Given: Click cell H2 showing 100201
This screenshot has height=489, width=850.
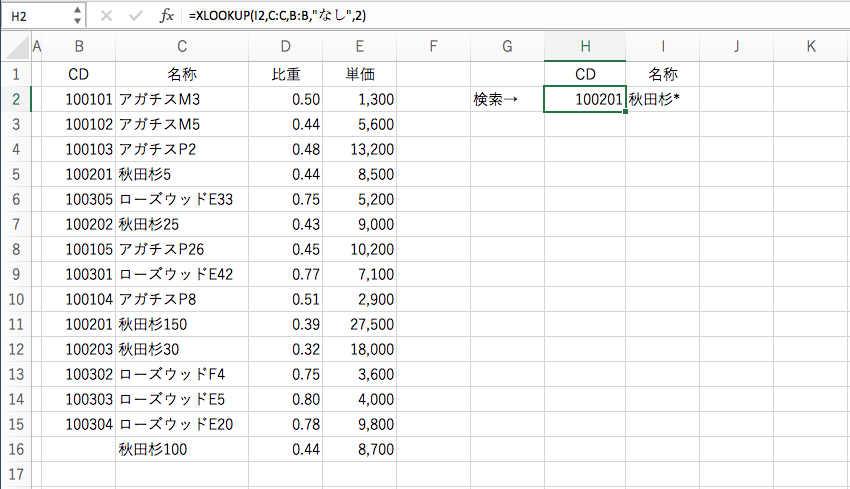Looking at the screenshot, I should click(x=585, y=100).
